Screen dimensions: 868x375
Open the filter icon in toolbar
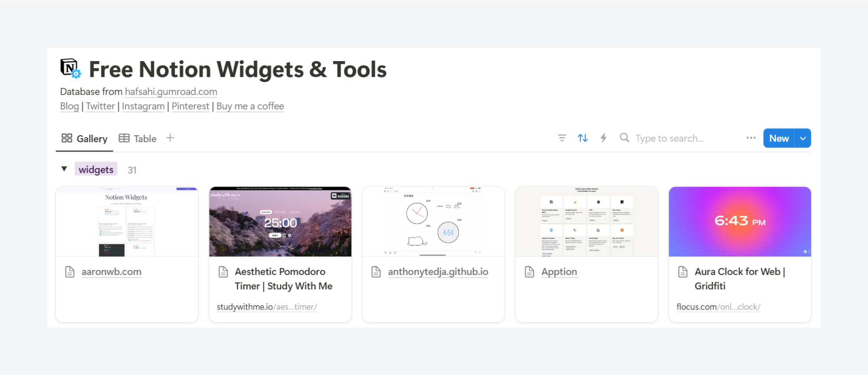coord(562,138)
